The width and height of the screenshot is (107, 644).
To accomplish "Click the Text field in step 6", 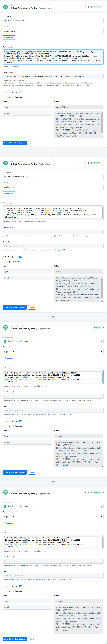I will (53, 542).
